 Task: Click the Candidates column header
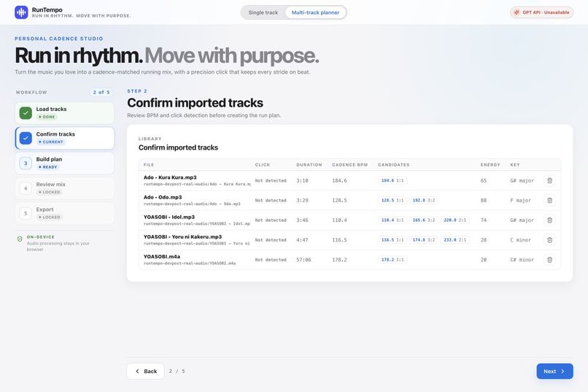pos(394,165)
